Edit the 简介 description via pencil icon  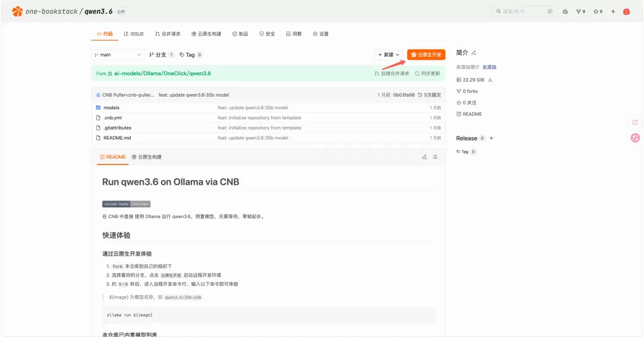pyautogui.click(x=474, y=52)
